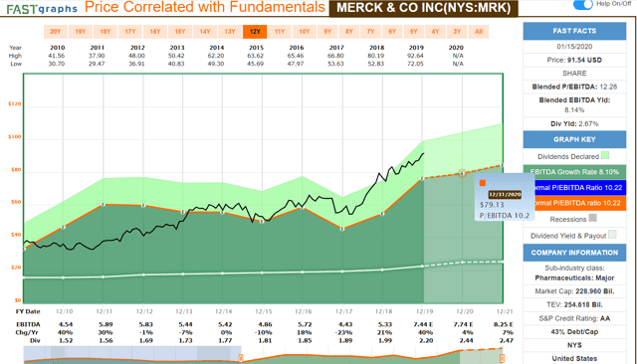Viewport: 637px width, 364px height.
Task: Select the 11Y time range tab
Action: click(280, 32)
